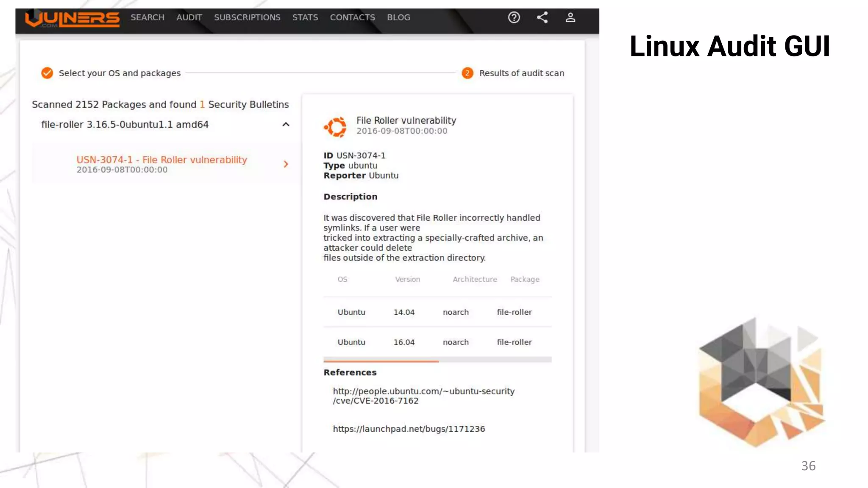
Task: Click the References heading
Action: pos(350,372)
